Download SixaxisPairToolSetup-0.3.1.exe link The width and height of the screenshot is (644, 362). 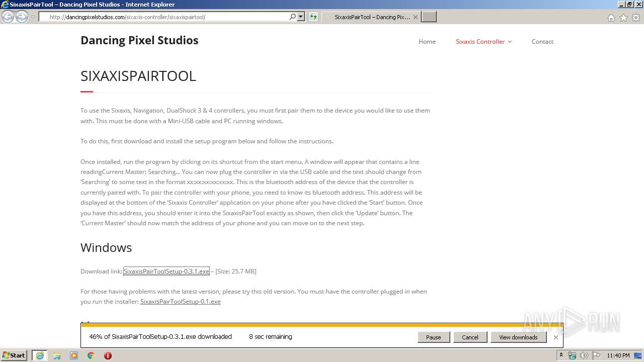[167, 271]
